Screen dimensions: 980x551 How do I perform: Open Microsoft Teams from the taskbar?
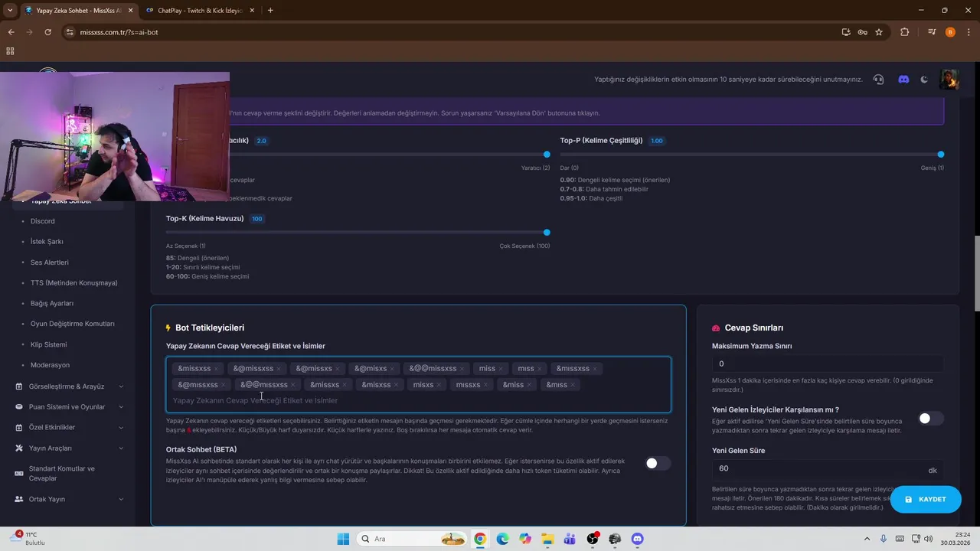tap(570, 539)
